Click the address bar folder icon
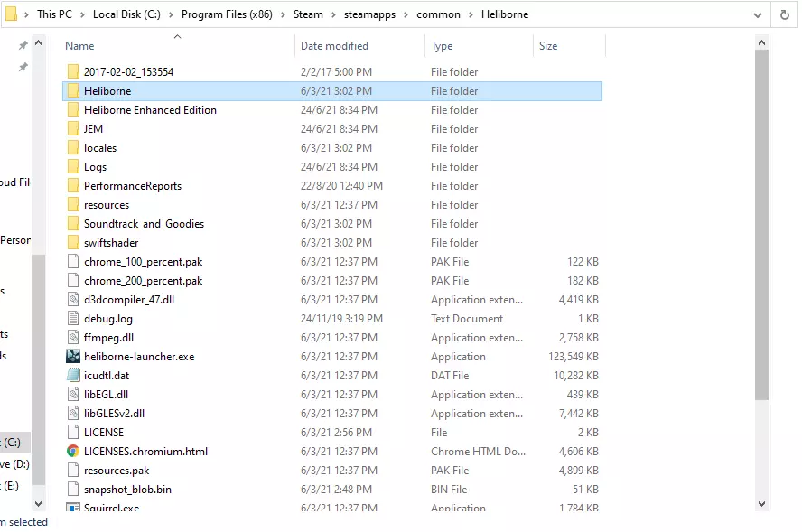The width and height of the screenshot is (802, 532). pos(11,14)
